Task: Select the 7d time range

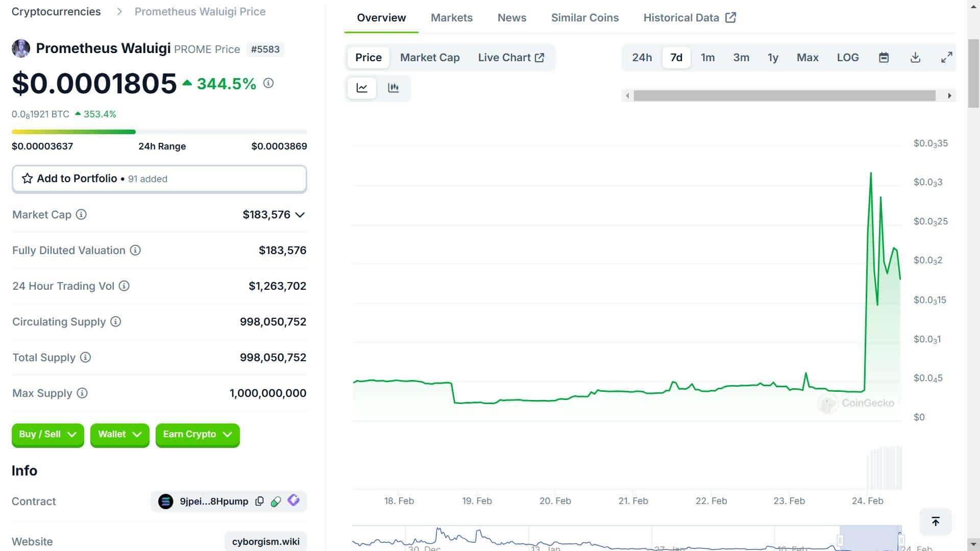Action: 676,58
